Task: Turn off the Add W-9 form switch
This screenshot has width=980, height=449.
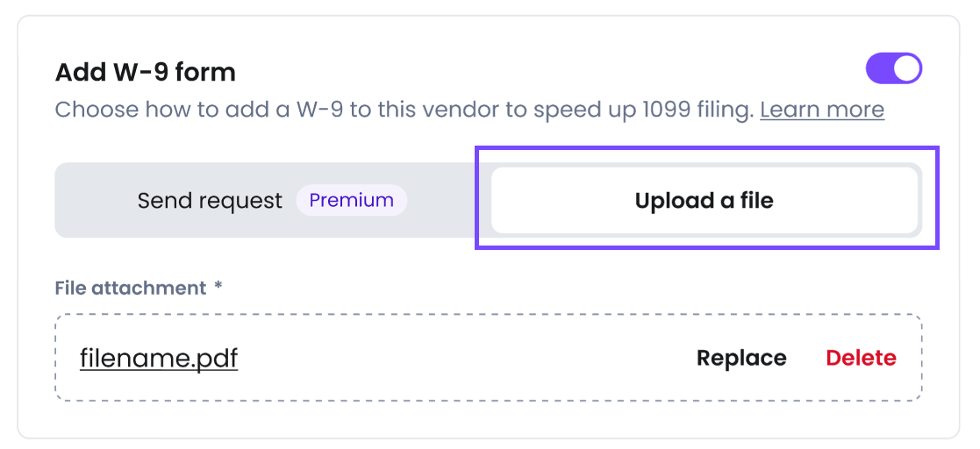Action: tap(893, 68)
